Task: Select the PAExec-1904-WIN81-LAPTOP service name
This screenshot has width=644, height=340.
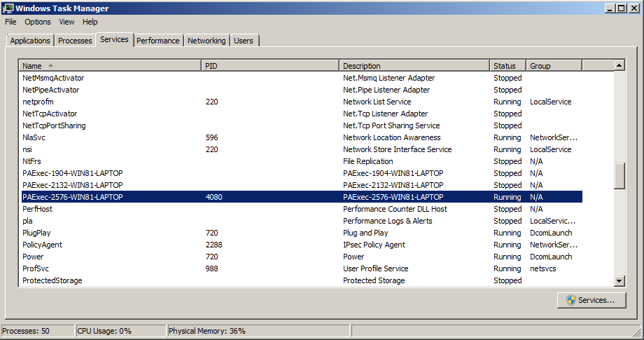Action: point(73,173)
